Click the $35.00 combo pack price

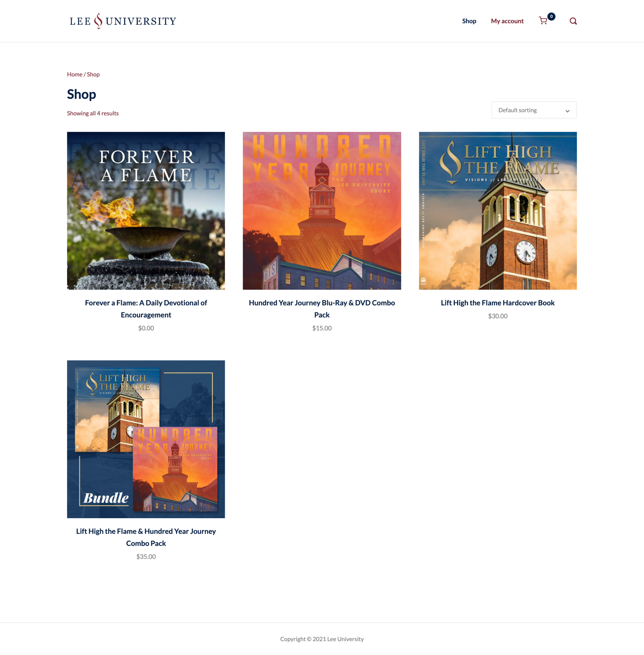[x=146, y=556]
